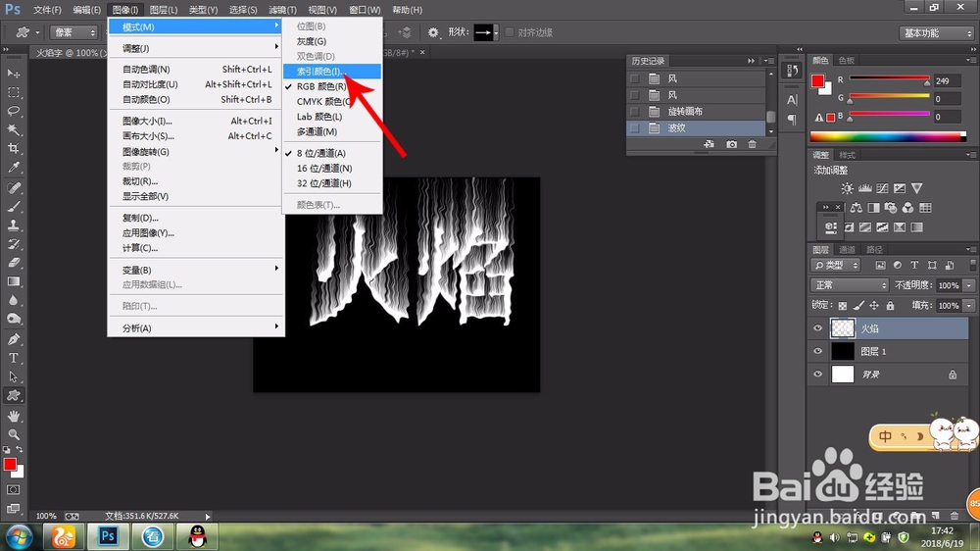Select the Zoom tool

13,434
